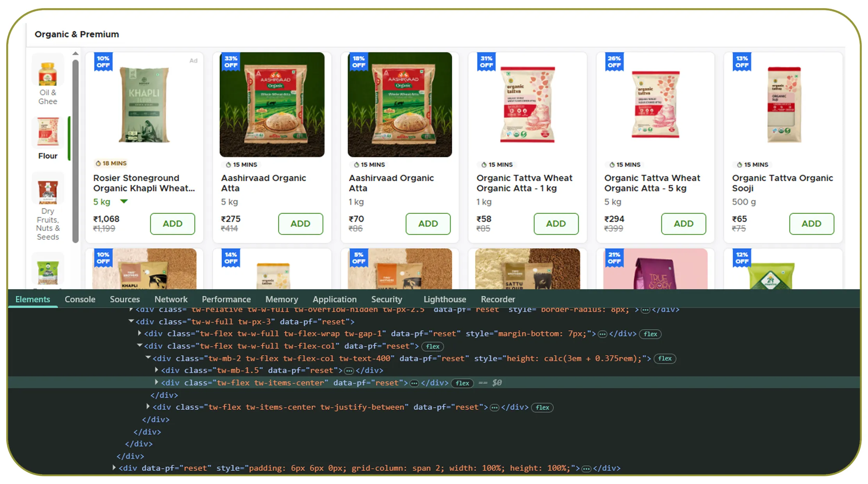Click the 21% OFF badge on True Story

[614, 258]
